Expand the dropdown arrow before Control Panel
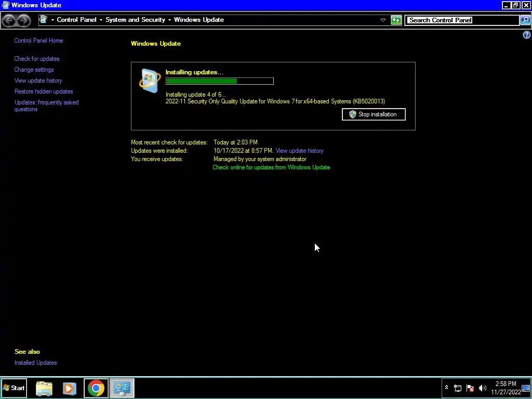This screenshot has height=399, width=532. (52, 20)
